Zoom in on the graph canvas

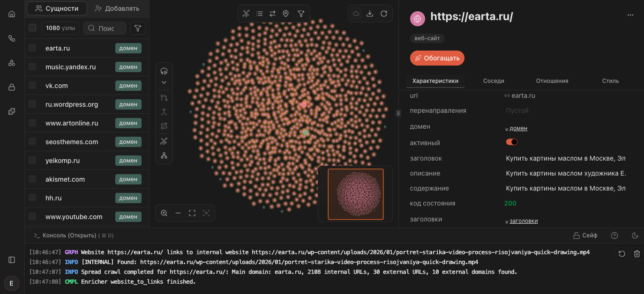coord(164,213)
